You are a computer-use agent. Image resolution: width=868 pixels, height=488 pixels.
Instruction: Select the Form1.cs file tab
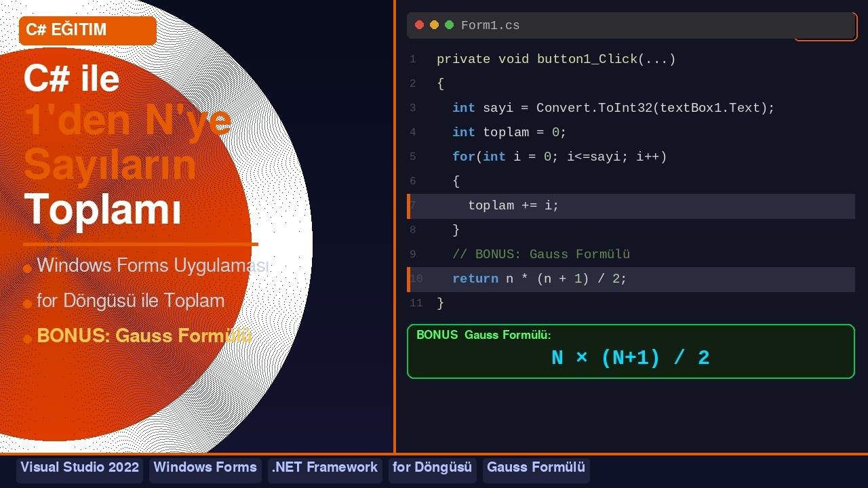click(490, 26)
